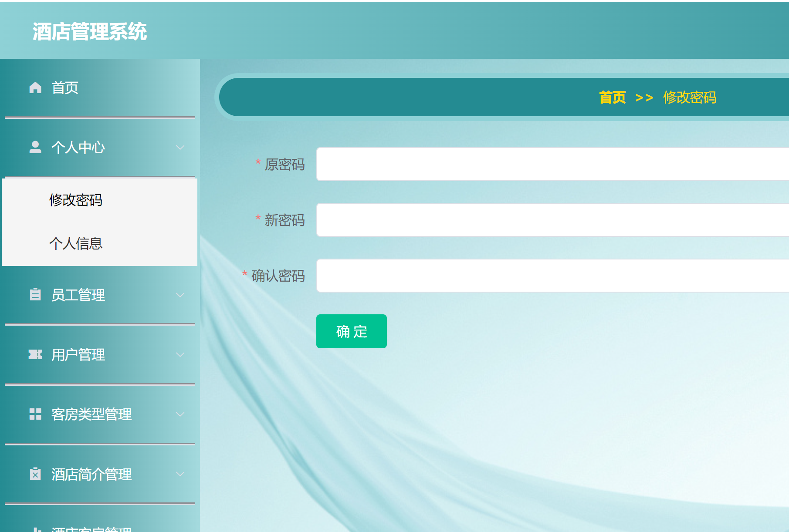Go to 首页 via the breadcrumb link
The height and width of the screenshot is (532, 789).
(612, 98)
